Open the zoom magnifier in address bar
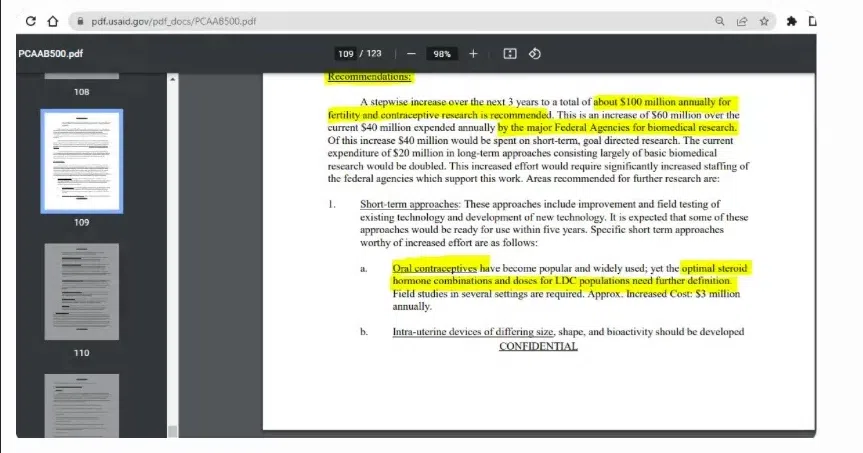This screenshot has height=453, width=863. tap(719, 21)
